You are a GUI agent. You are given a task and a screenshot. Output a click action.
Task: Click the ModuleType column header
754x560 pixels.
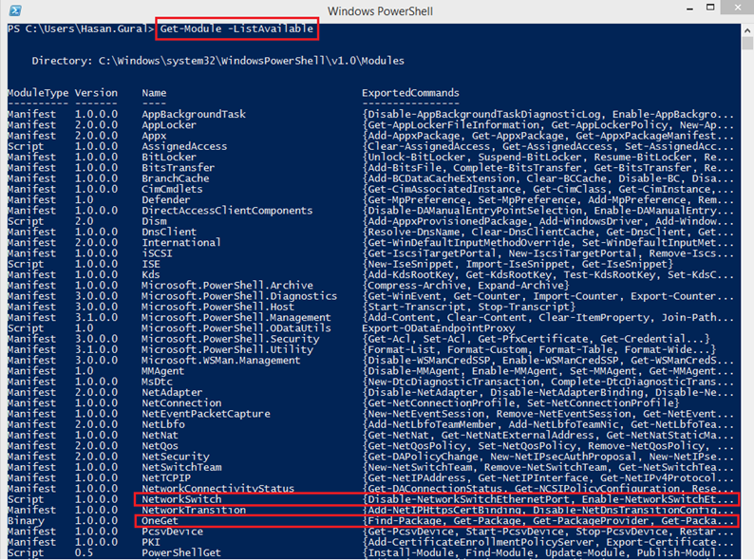click(38, 93)
